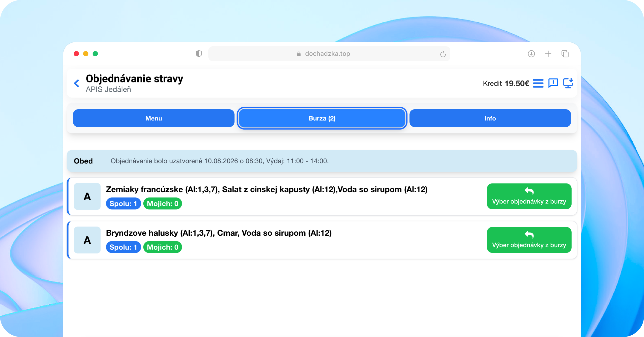Open a new browser tab with plus

pos(548,54)
